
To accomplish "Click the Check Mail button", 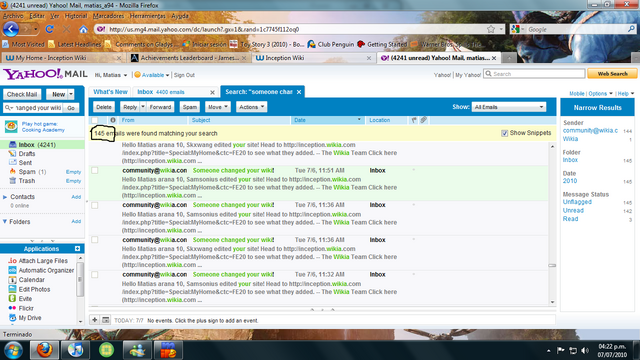I will pyautogui.click(x=22, y=94).
